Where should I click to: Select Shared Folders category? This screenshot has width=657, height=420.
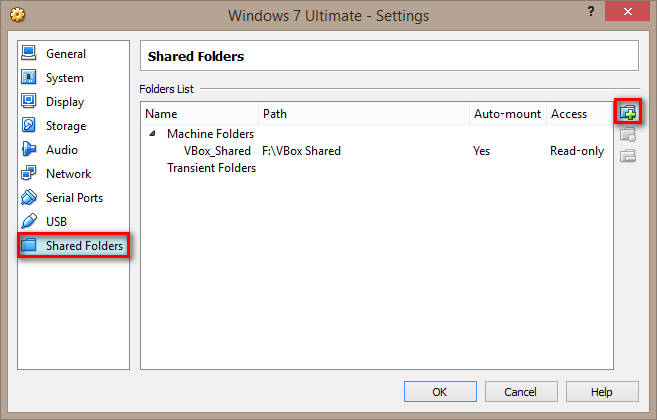[x=73, y=245]
